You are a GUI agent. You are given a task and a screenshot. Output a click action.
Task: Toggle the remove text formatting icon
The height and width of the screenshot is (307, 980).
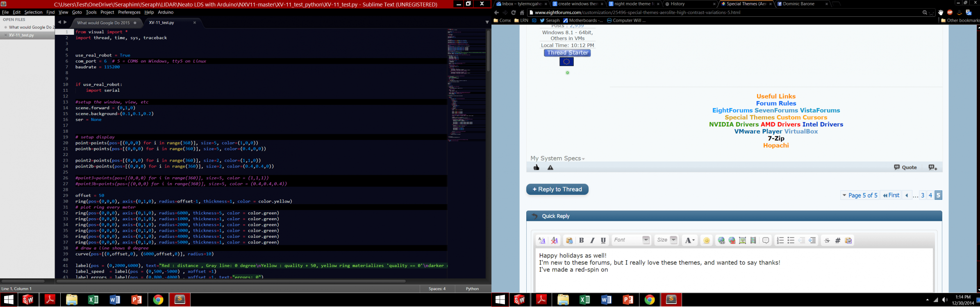[x=555, y=241]
